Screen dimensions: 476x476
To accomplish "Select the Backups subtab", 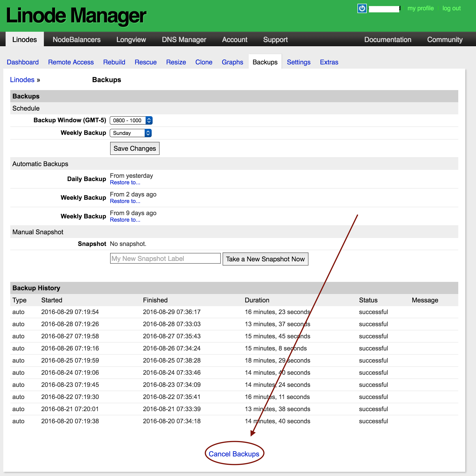I will click(x=265, y=62).
